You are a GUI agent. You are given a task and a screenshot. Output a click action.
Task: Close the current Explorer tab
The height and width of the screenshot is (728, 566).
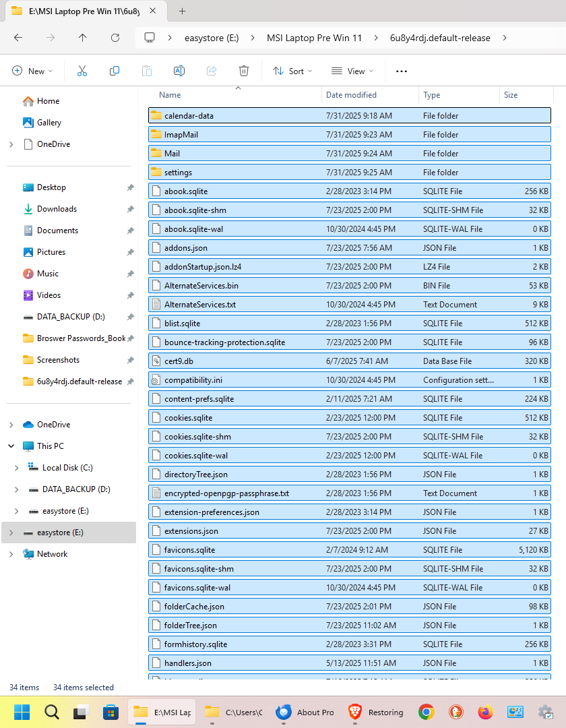(x=153, y=11)
